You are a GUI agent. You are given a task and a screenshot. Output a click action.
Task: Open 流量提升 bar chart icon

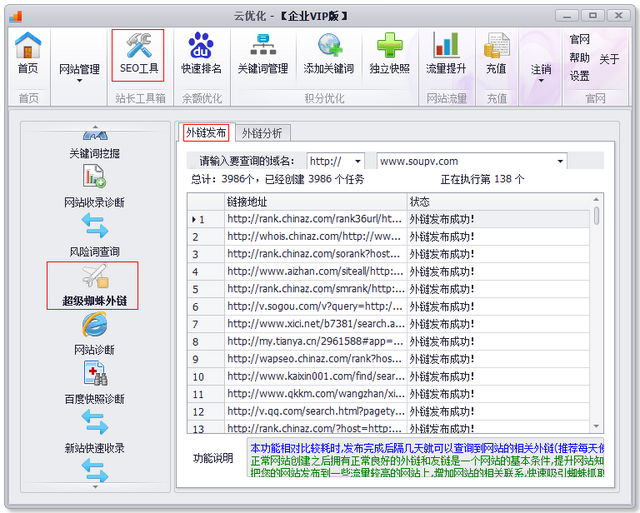coord(446,45)
